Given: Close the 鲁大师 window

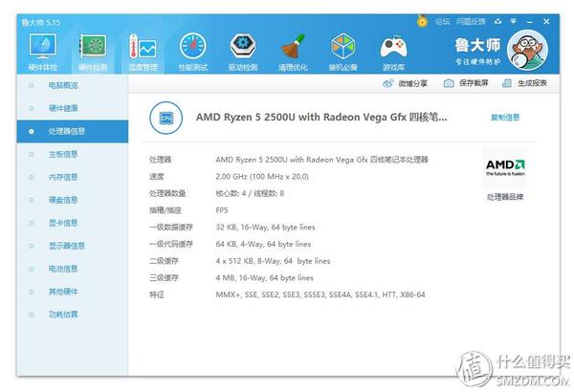Looking at the screenshot, I should coord(546,22).
